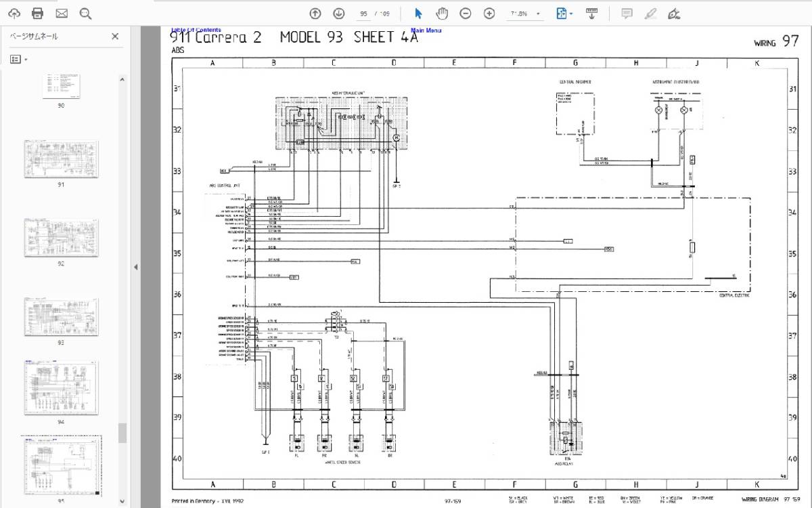Image resolution: width=812 pixels, height=508 pixels.
Task: Click thumbnail panel scroll up arrow
Action: click(x=122, y=79)
